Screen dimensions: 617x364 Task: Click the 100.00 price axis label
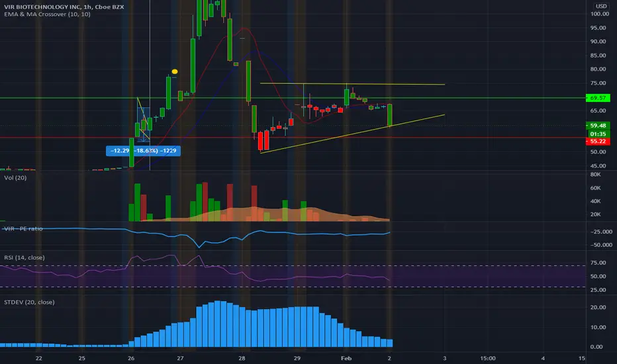tap(600, 14)
